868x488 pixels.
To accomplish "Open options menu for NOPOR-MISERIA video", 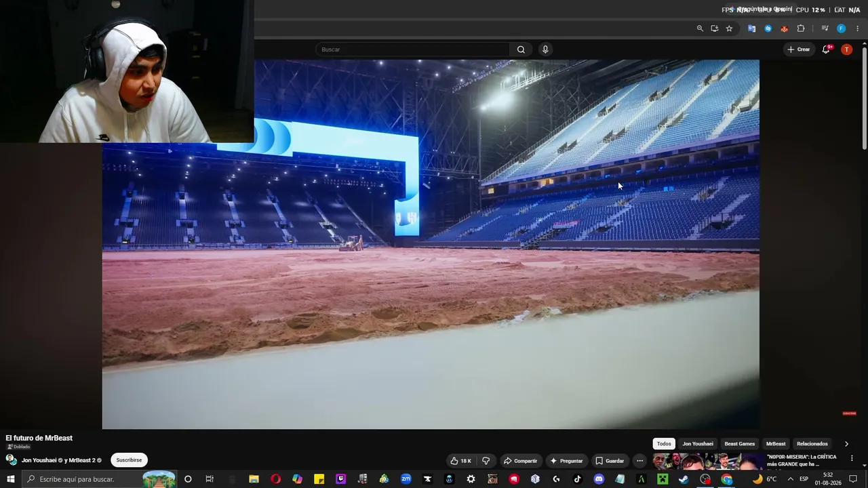I will 852,459.
